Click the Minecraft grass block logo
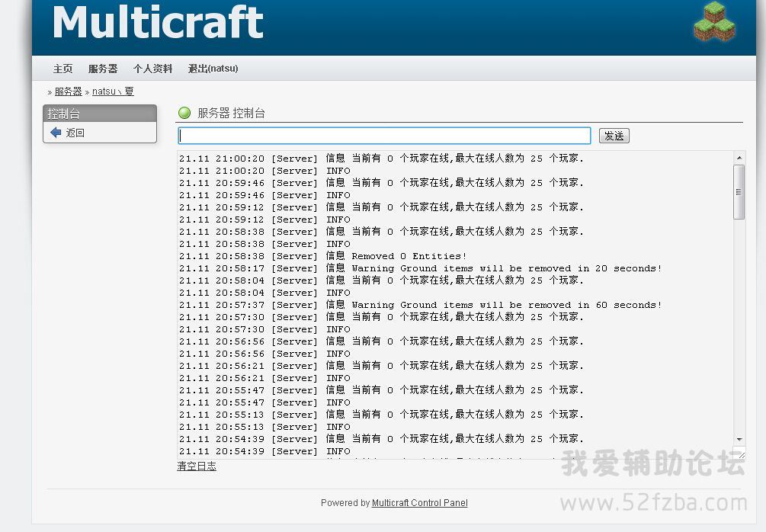 click(714, 22)
